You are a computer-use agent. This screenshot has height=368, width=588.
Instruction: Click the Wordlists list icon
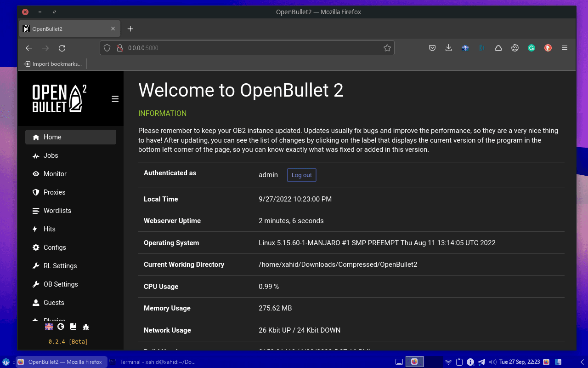[35, 211]
